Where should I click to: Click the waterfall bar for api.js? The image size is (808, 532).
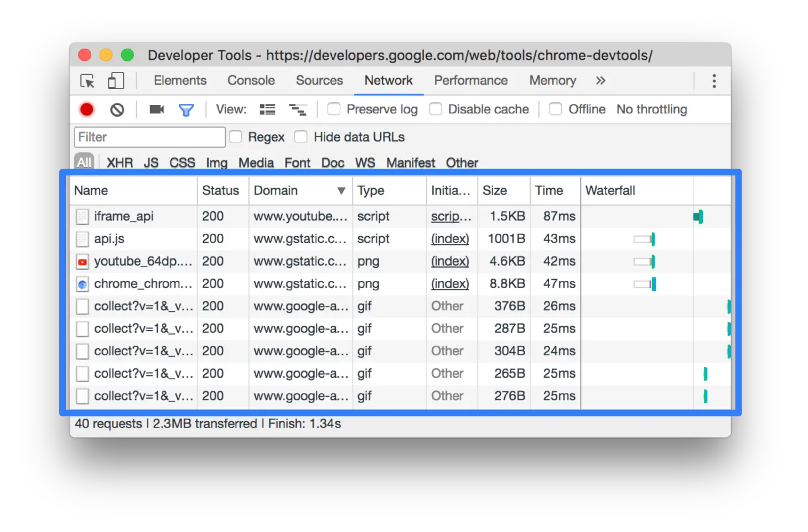(x=644, y=239)
